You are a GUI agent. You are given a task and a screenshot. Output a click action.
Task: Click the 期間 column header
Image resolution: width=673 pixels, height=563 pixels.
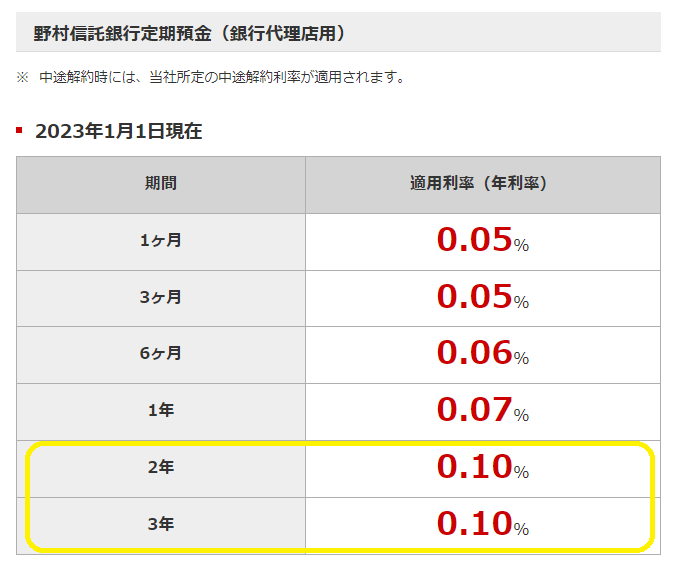tap(161, 185)
